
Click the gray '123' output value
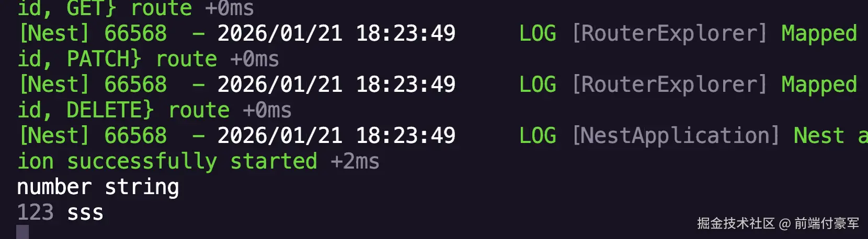pyautogui.click(x=36, y=212)
